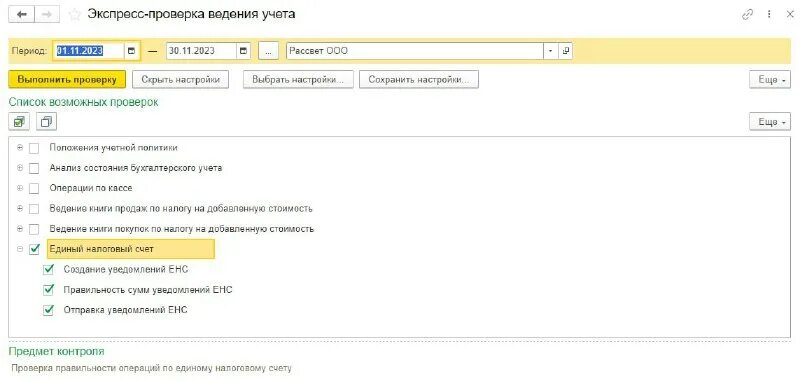Image resolution: width=800 pixels, height=381 pixels.
Task: Check all checks icon button
Action: [x=19, y=122]
